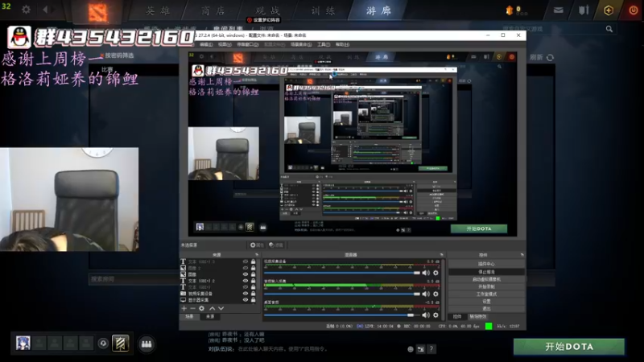Toggle lock on 显示器采集 source
Viewport: 644px width, 362px height.
tap(253, 300)
